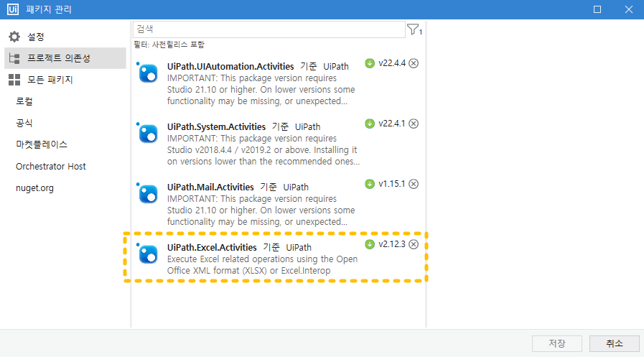Click the UiPath.Mail.Activities package icon
Image resolution: width=644 pixels, height=357 pixels.
[x=147, y=193]
